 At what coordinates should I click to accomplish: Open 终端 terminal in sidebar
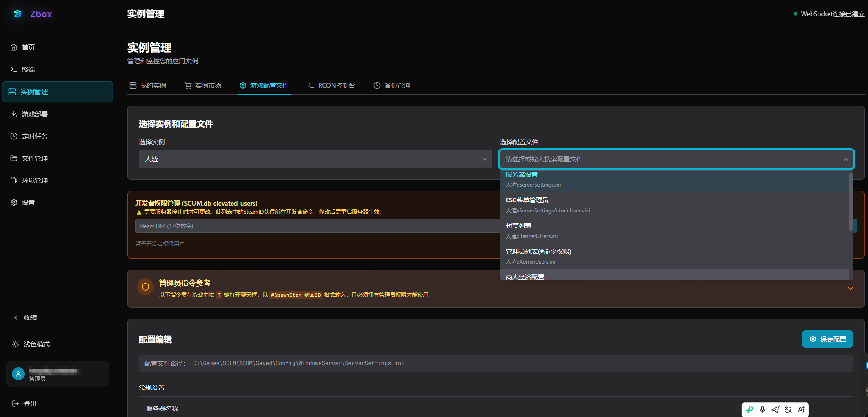(57, 69)
